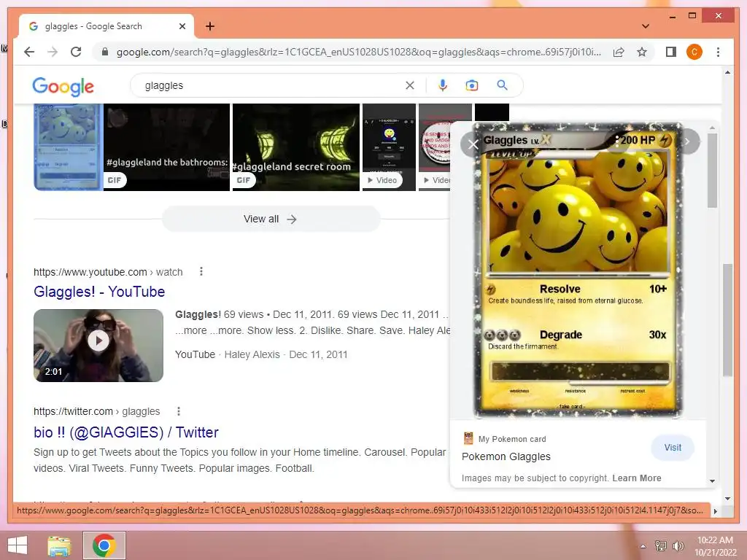Submit search with magnifier icon
This screenshot has width=747, height=560.
click(x=502, y=85)
